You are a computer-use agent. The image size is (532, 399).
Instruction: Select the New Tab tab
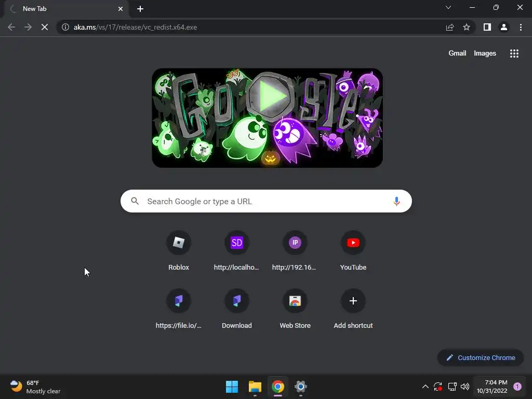click(66, 9)
